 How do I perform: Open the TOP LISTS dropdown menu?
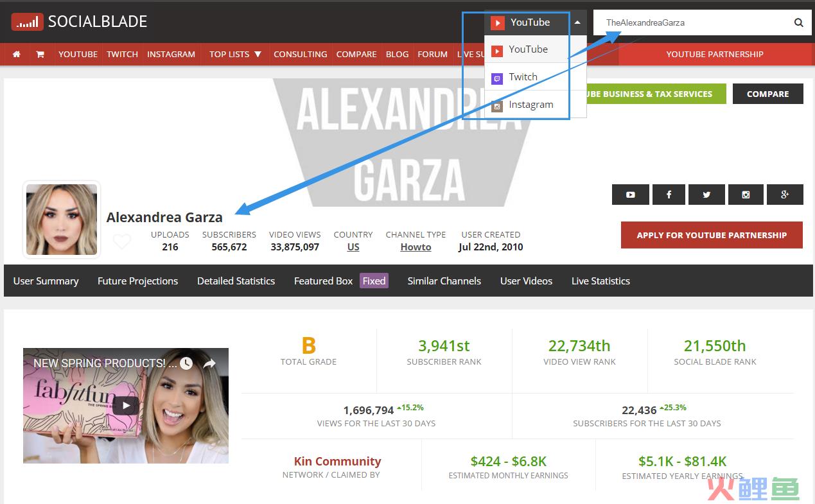(x=235, y=54)
